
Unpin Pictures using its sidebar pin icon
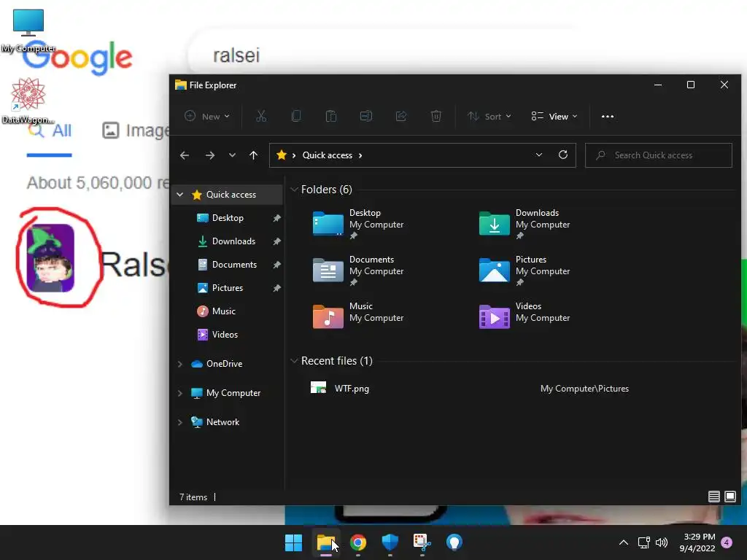click(x=276, y=288)
